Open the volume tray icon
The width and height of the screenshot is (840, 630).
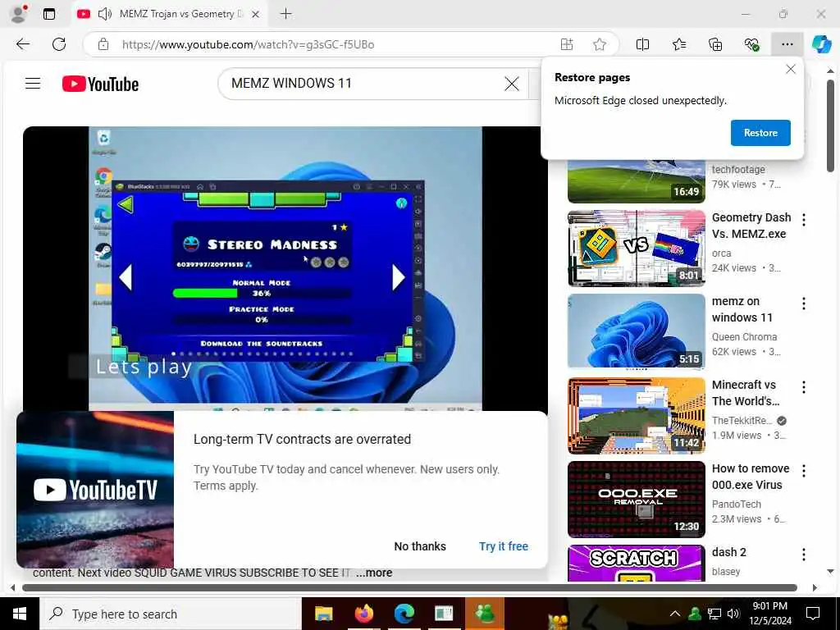pyautogui.click(x=734, y=614)
